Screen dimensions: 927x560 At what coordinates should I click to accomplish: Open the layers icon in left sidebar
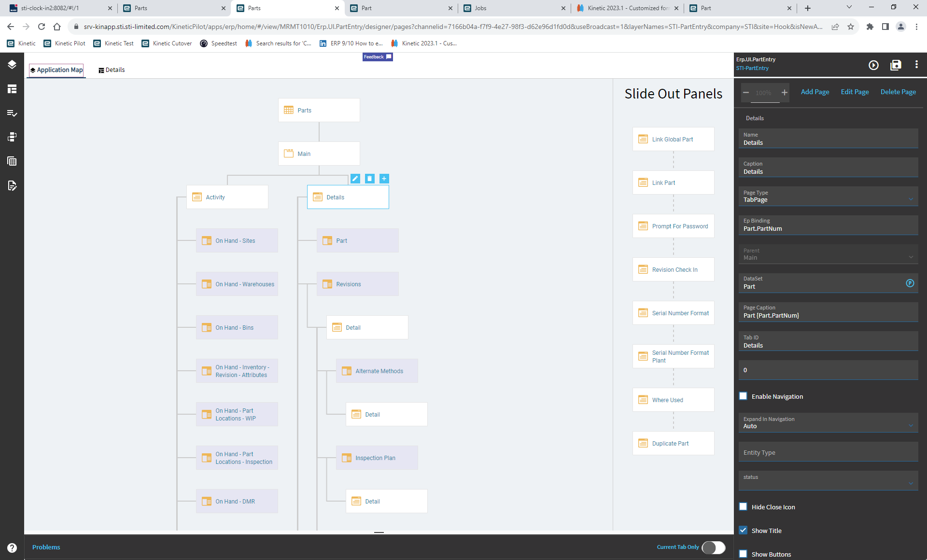click(12, 65)
